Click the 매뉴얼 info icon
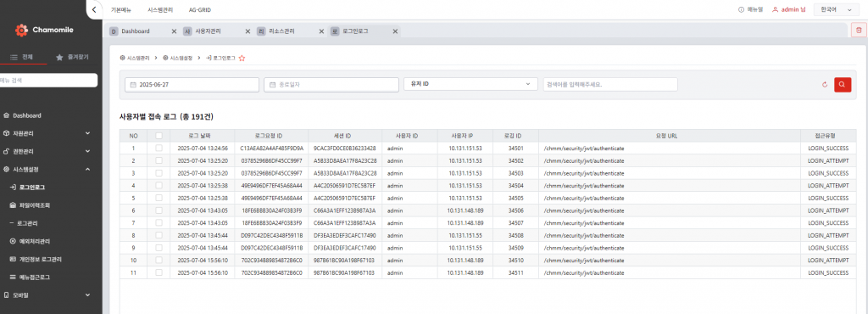Image resolution: width=868 pixels, height=314 pixels. pyautogui.click(x=741, y=9)
